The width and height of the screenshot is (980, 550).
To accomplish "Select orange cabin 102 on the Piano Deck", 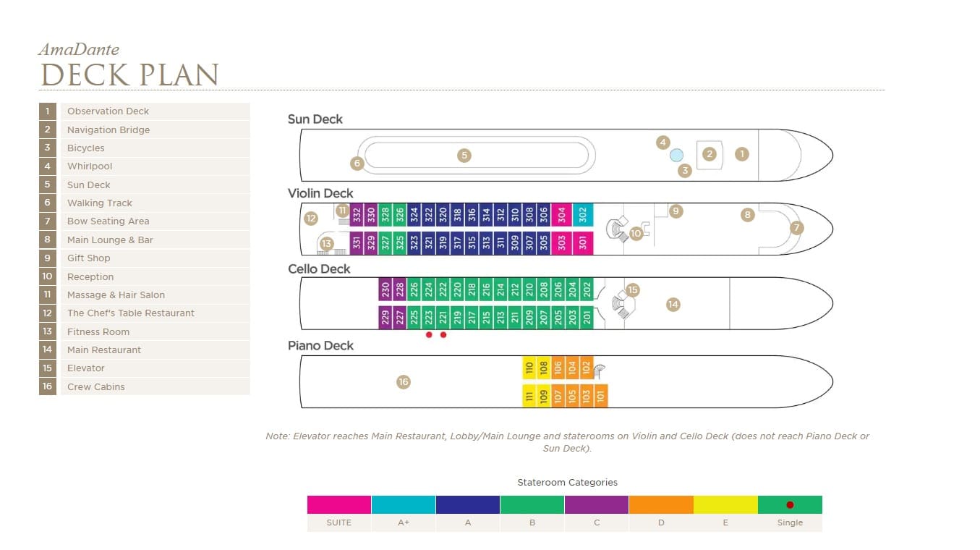I will click(587, 368).
